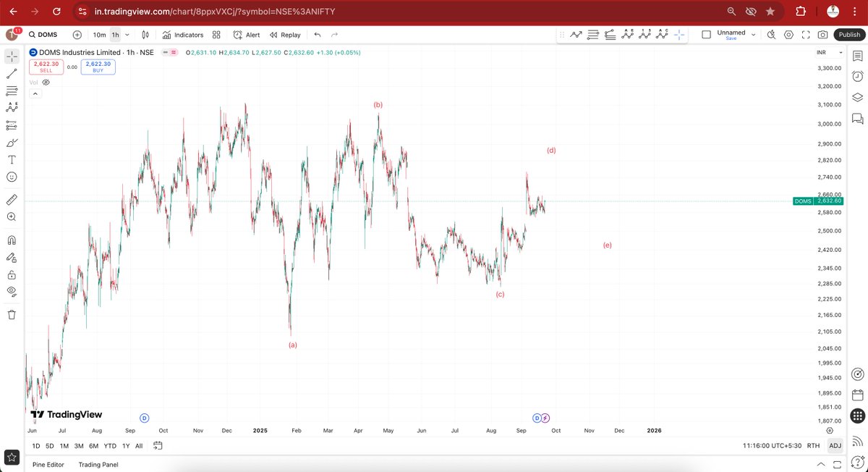Start bar Replay mode
Viewport: 868px width, 472px height.
285,35
